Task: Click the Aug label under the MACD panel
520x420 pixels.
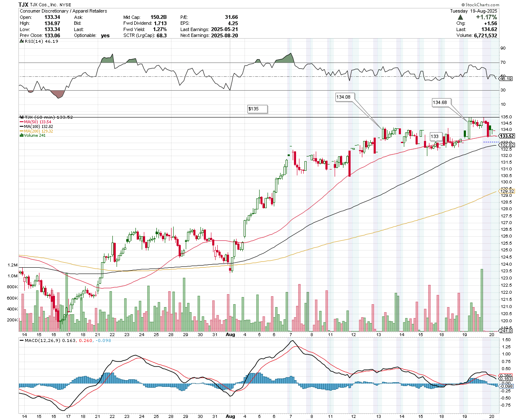Action: (230, 417)
